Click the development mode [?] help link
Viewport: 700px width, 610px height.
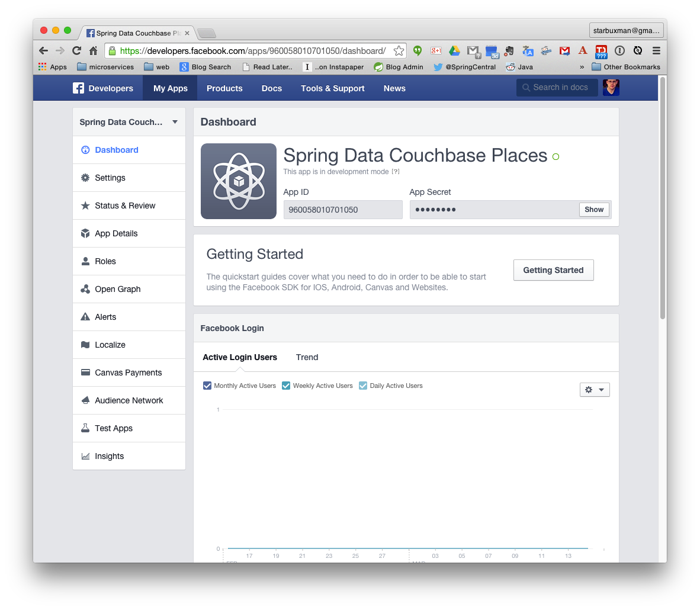(x=396, y=172)
